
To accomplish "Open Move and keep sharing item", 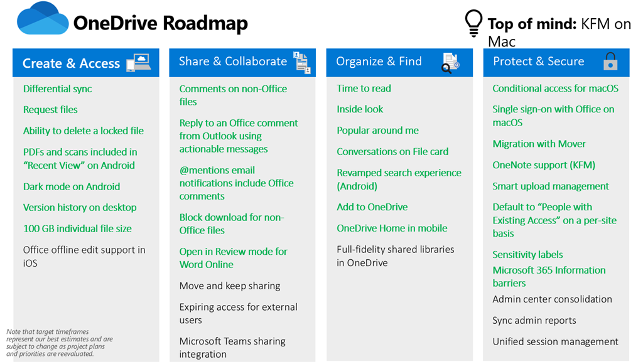I will pyautogui.click(x=230, y=286).
